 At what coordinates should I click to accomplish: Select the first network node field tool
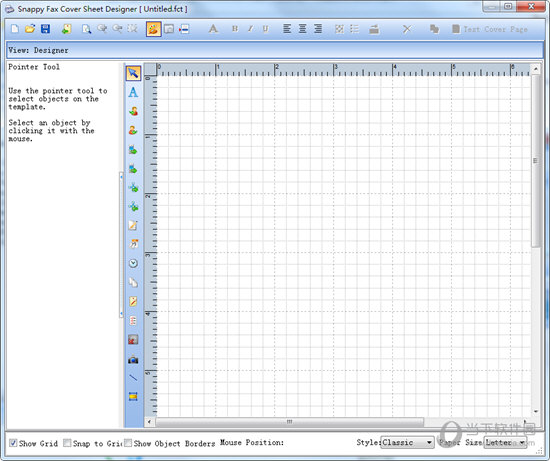(x=133, y=188)
